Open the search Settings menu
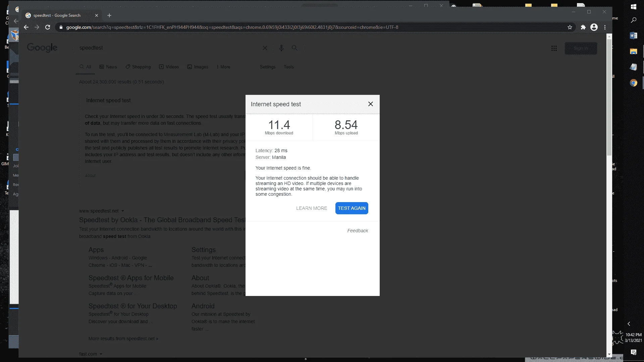Image resolution: width=644 pixels, height=362 pixels. (x=267, y=67)
